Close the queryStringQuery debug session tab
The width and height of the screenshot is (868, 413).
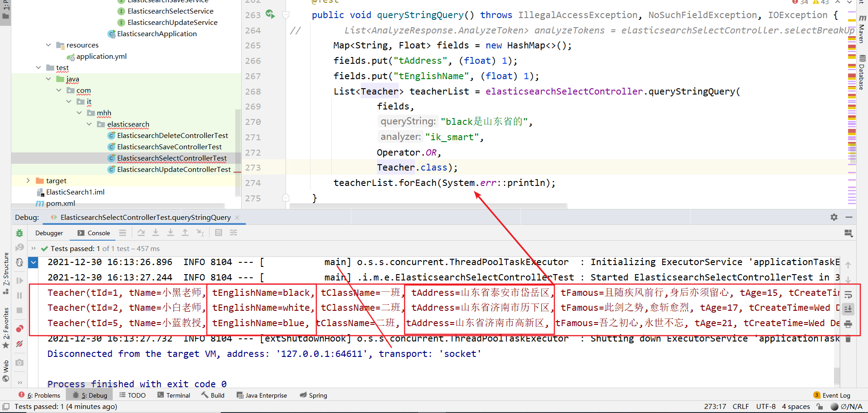[237, 218]
